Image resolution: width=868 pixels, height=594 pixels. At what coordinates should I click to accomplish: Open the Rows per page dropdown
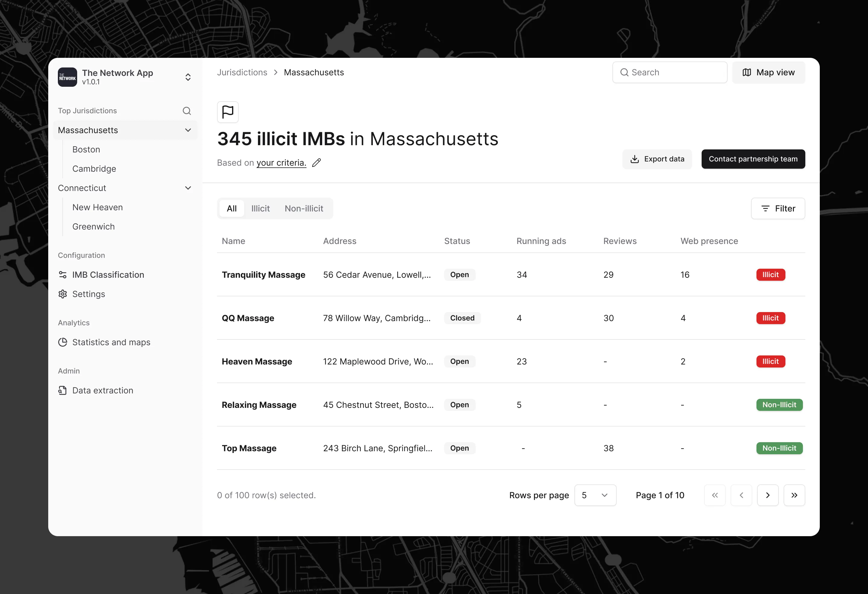pos(595,495)
